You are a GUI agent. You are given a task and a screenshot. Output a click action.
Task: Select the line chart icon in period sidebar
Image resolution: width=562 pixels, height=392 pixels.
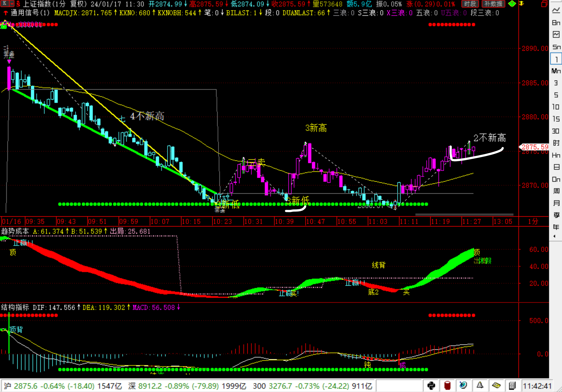[556, 10]
